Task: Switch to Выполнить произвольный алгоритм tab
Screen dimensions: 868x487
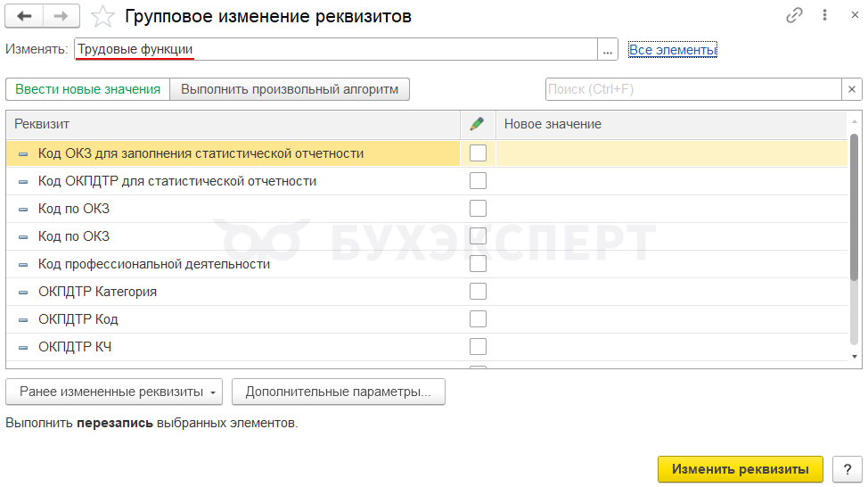Action: click(290, 89)
